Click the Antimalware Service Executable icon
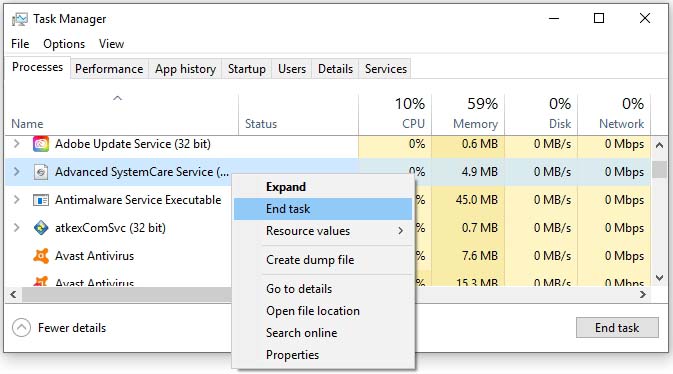 click(x=41, y=200)
